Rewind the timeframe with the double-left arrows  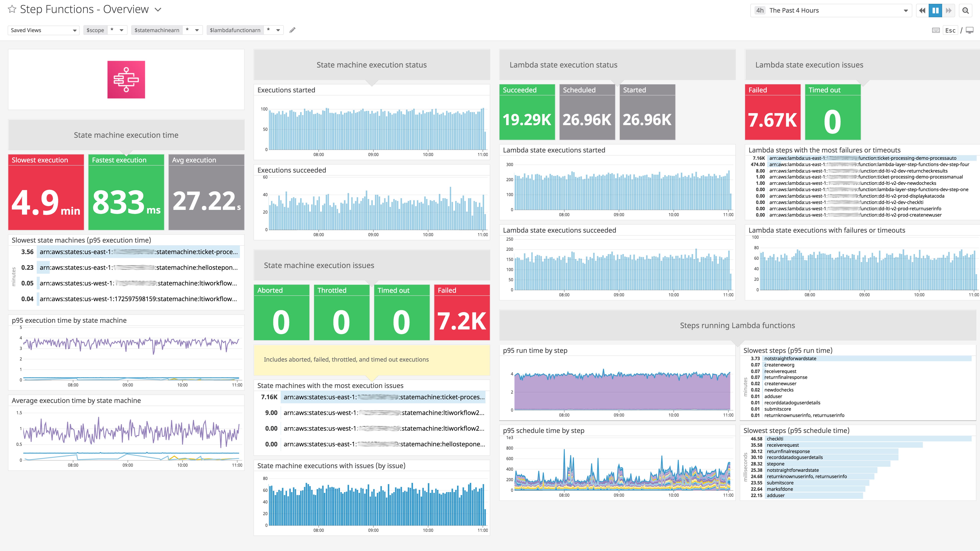pyautogui.click(x=922, y=10)
